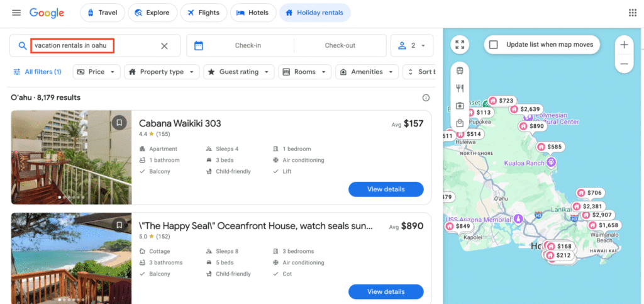Viewport: 644px width, 304px height.
Task: Open the Cabana Waikiki balcony photo
Action: pyautogui.click(x=71, y=157)
